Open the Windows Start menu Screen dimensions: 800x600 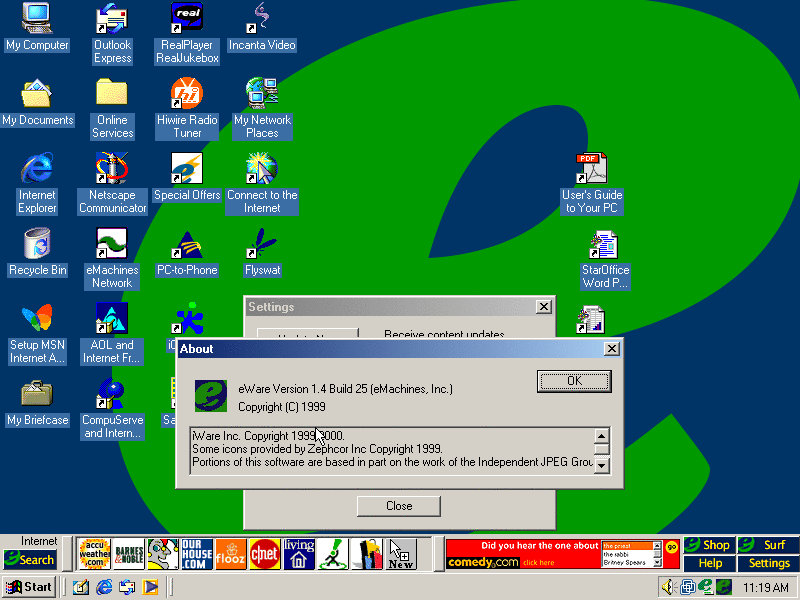(x=29, y=587)
